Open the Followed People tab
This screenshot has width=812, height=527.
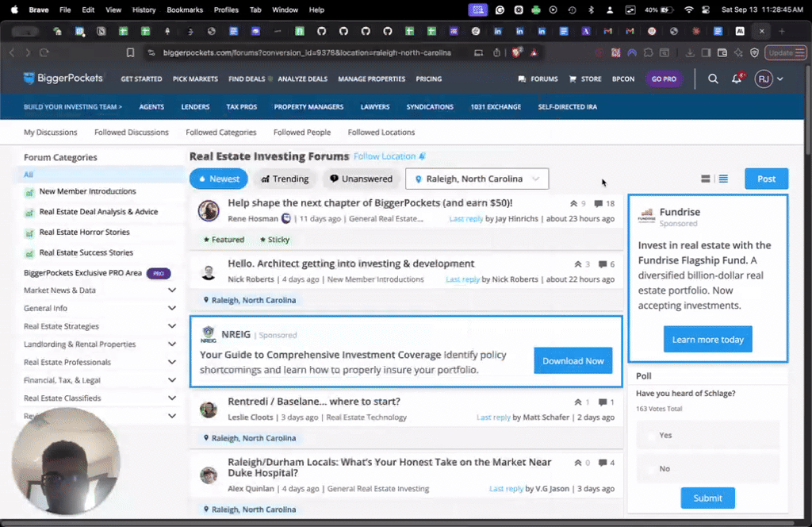[302, 132]
